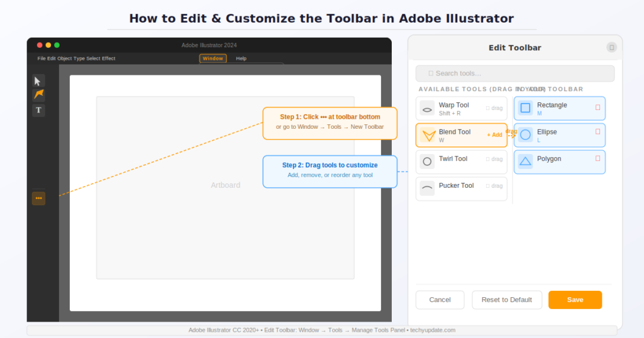
Task: Click Cancel in Edit Toolbar
Action: [x=440, y=300]
